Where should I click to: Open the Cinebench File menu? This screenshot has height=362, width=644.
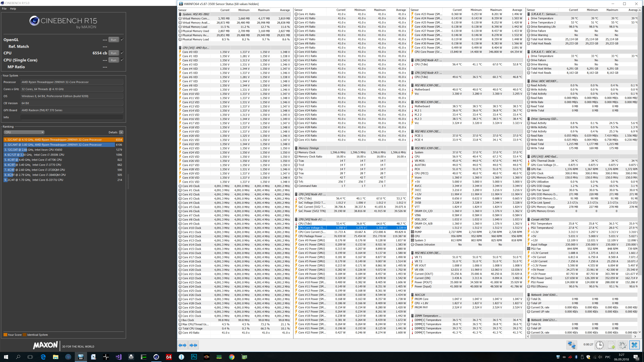[x=4, y=9]
